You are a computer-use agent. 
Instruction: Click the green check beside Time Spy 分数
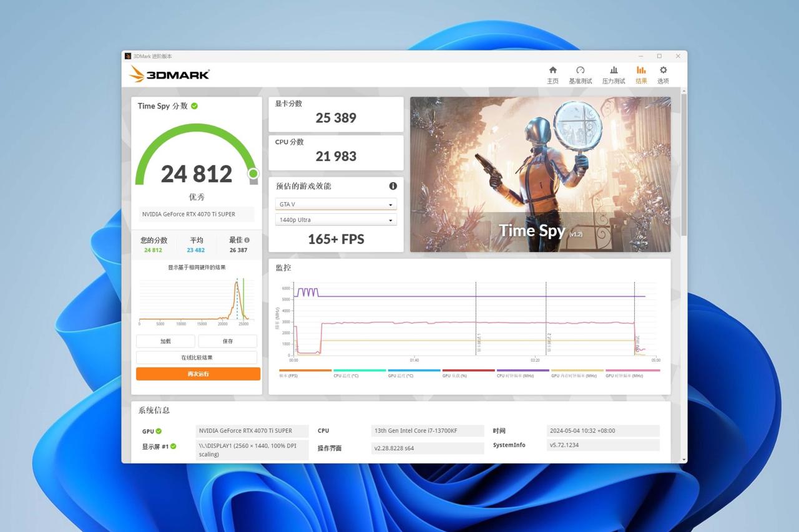pyautogui.click(x=195, y=106)
